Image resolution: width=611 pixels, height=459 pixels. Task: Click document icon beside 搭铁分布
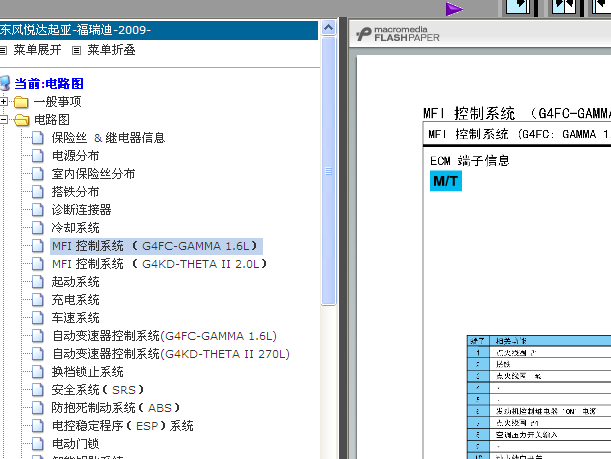[x=38, y=191]
